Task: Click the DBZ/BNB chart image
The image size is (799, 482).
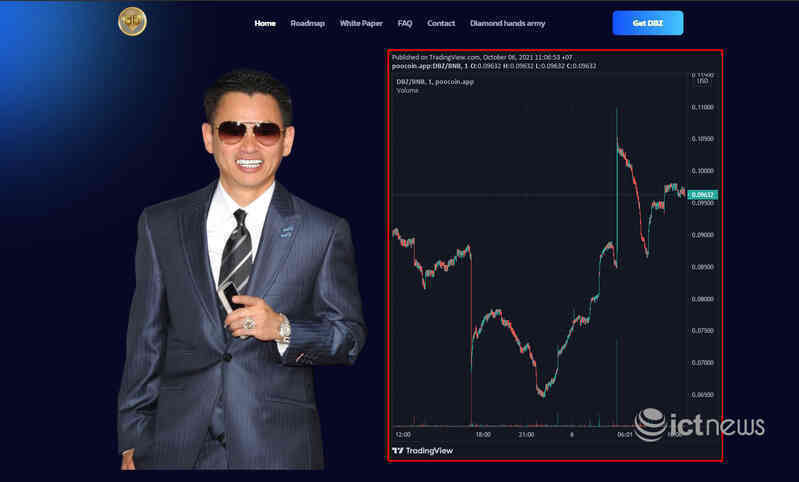Action: coord(555,255)
